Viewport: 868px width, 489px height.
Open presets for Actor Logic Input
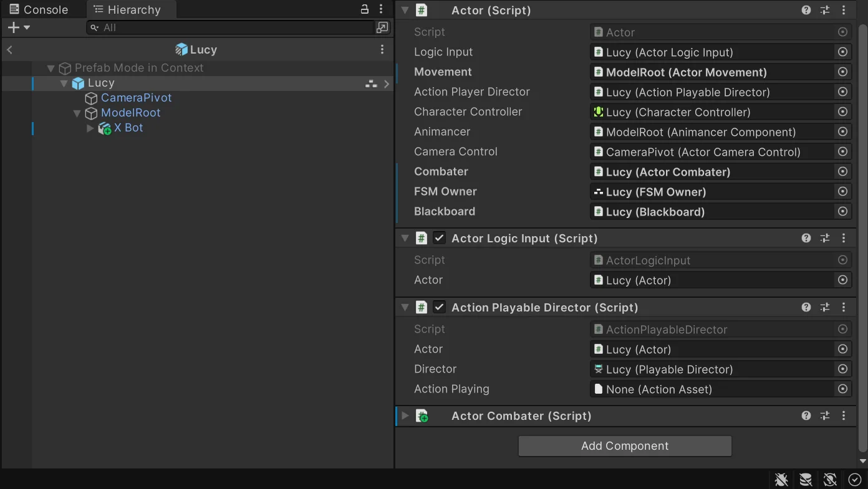click(825, 238)
